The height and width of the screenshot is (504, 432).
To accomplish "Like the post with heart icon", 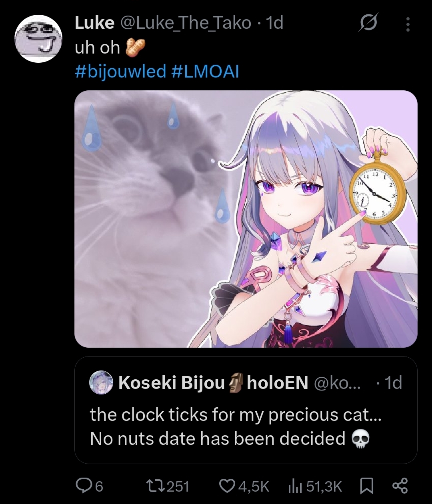I will click(x=227, y=486).
